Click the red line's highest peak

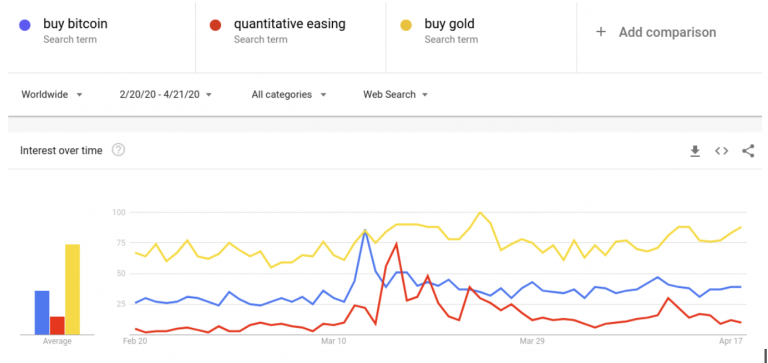coord(396,243)
